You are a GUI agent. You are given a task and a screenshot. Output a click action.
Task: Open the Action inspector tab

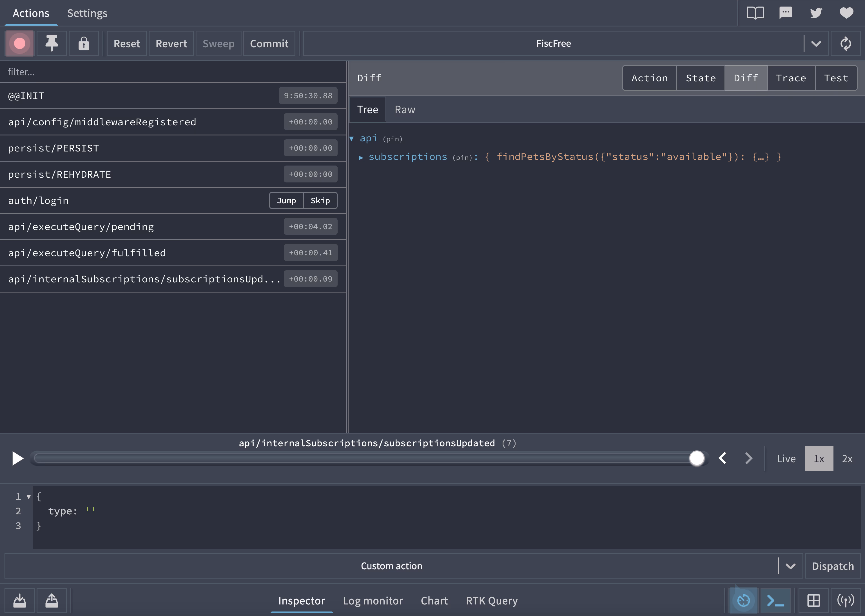click(650, 78)
